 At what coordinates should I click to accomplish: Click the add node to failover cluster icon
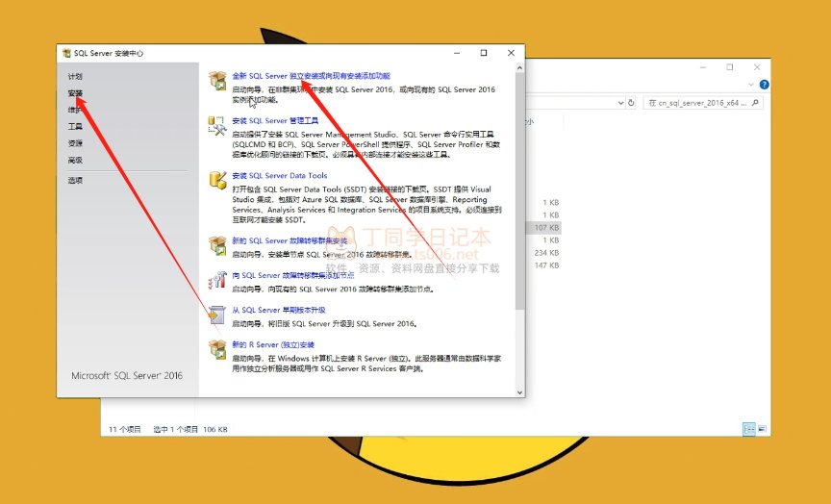tap(216, 279)
